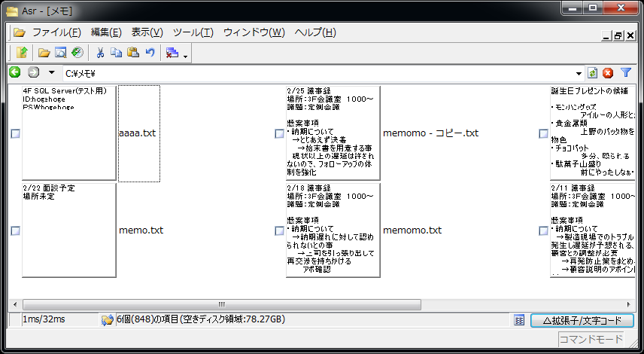The height and width of the screenshot is (354, 644).
Task: Select the memo.txt file name
Action: click(141, 230)
